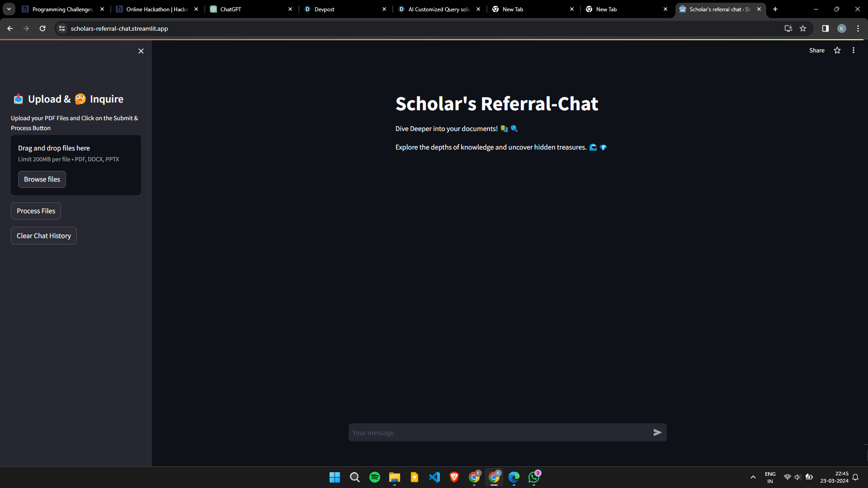
Task: Open WhatsApp from the taskbar
Action: [x=534, y=477]
